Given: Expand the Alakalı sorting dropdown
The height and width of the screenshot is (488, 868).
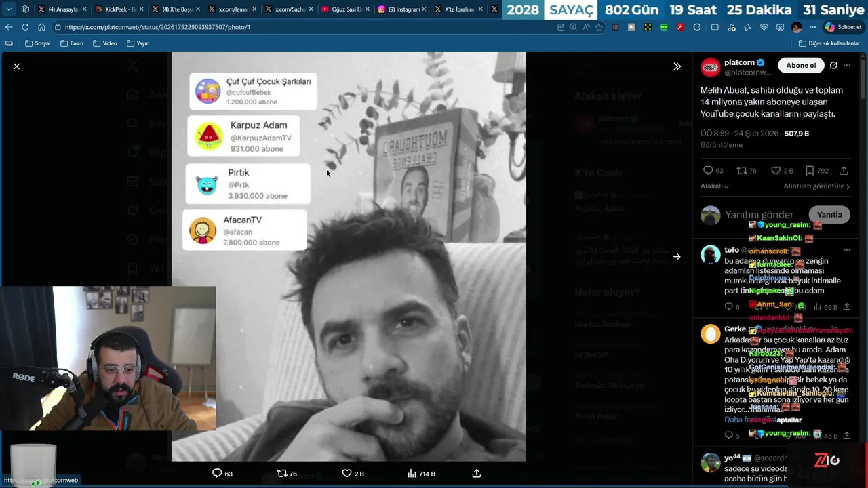Looking at the screenshot, I should click(714, 186).
